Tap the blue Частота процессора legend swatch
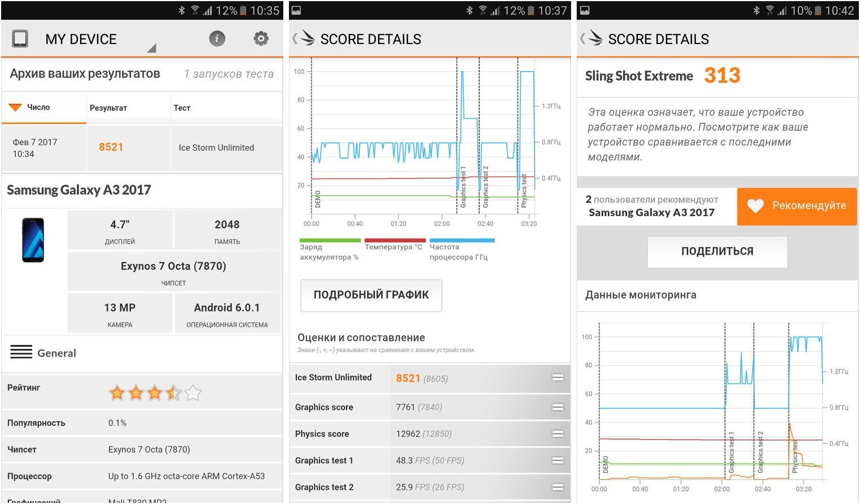 coord(462,240)
